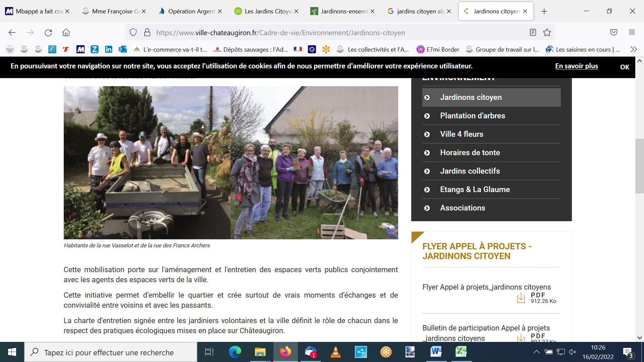Open the Plantation d'arbres menu entry

pyautogui.click(x=472, y=116)
